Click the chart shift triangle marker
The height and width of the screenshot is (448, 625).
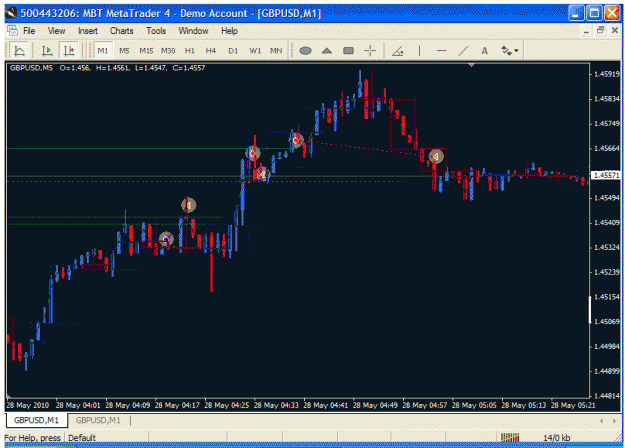point(471,65)
